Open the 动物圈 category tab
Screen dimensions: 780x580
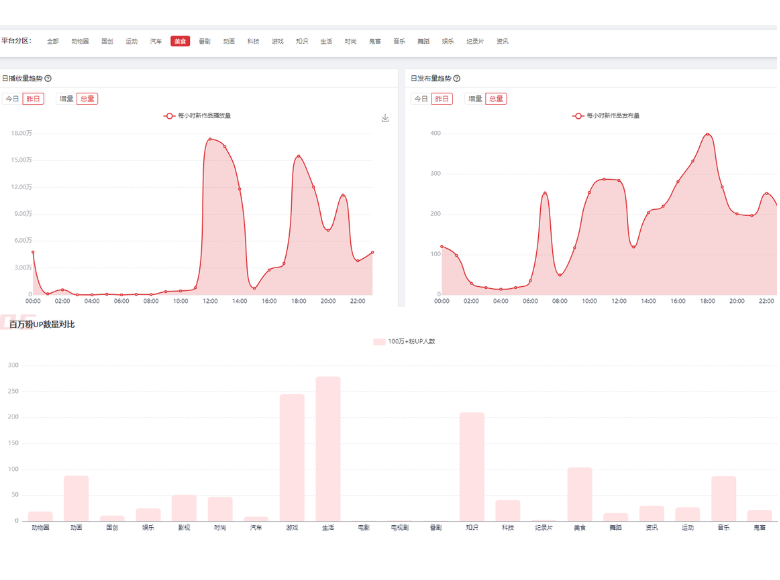(80, 41)
